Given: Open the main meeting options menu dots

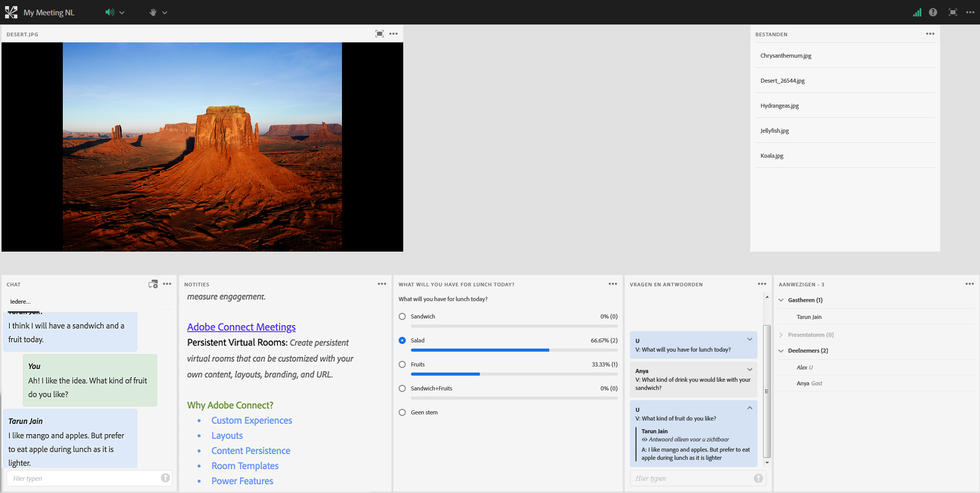Looking at the screenshot, I should coord(970,12).
